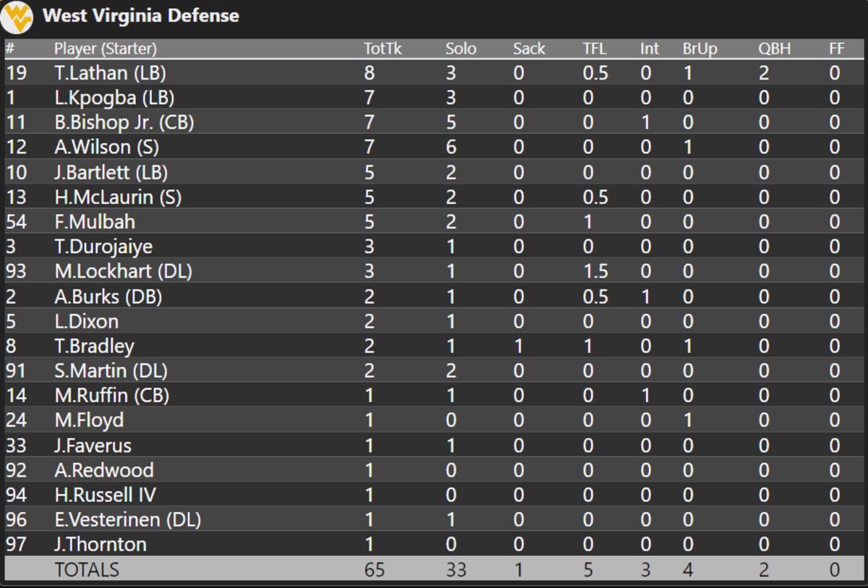Viewport: 868px width, 588px height.
Task: Click the West Virginia Defense title
Action: point(141,15)
